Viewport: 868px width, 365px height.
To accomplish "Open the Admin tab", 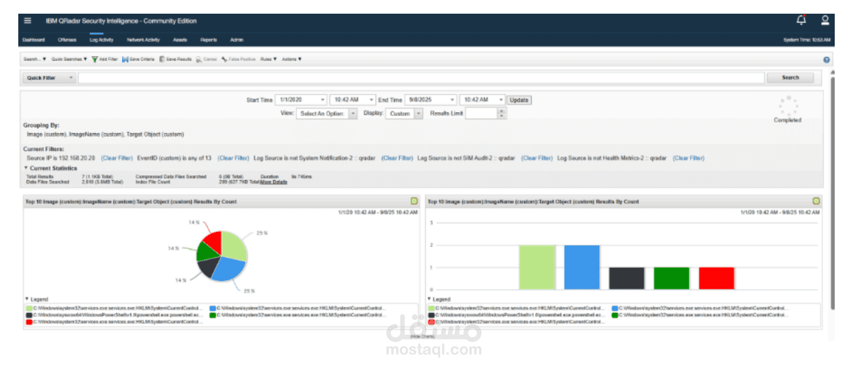I will (237, 40).
